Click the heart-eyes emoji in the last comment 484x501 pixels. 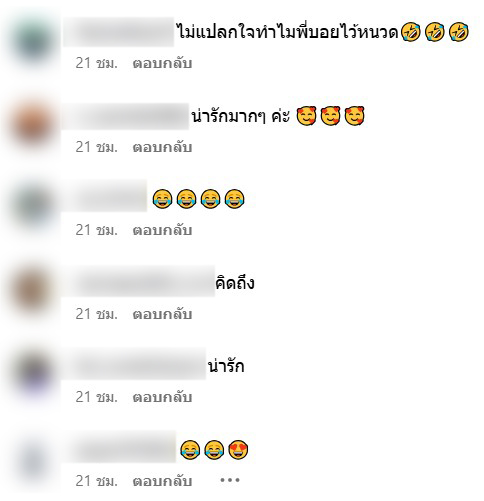pos(238,449)
